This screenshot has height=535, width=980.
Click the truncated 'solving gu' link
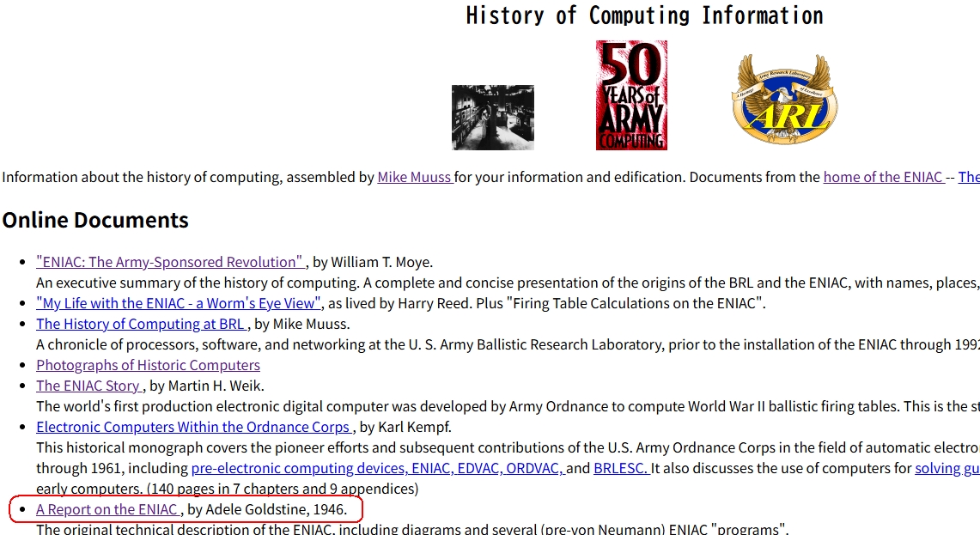(x=947, y=468)
